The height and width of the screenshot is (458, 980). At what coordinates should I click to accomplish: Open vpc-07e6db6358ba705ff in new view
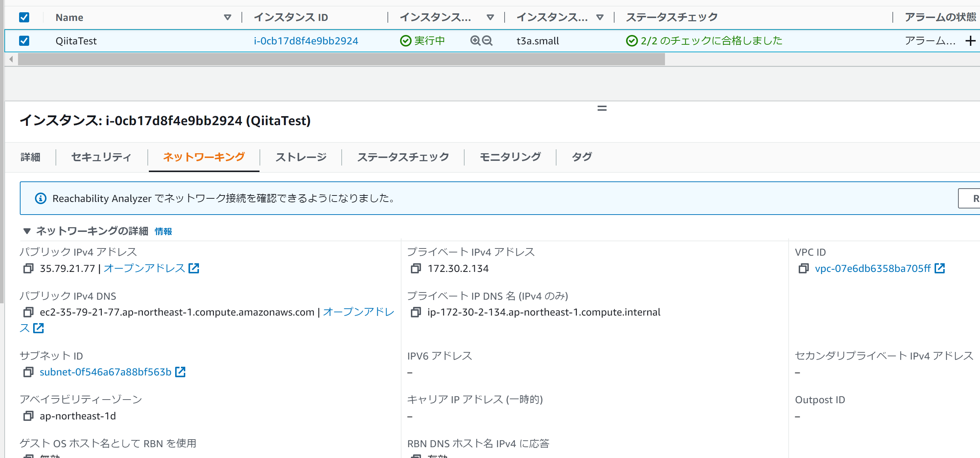[x=871, y=268]
